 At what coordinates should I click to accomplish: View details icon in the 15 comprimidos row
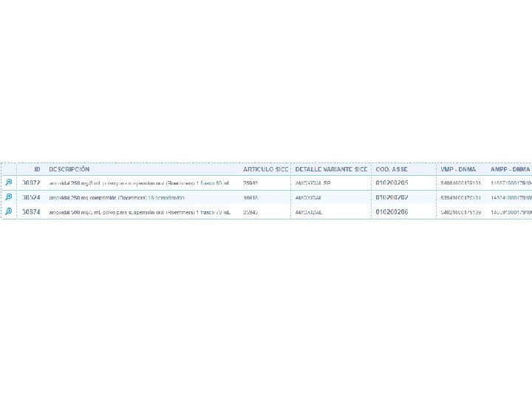[x=8, y=197]
